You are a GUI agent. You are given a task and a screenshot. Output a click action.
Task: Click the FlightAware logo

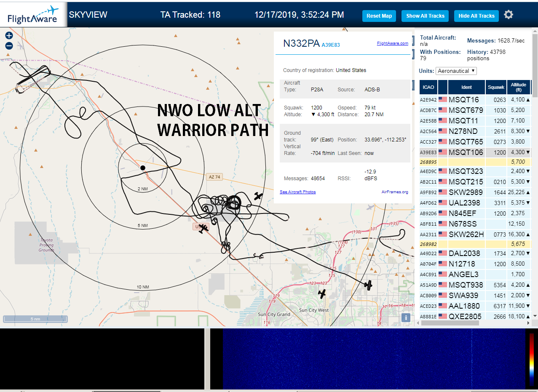[33, 14]
